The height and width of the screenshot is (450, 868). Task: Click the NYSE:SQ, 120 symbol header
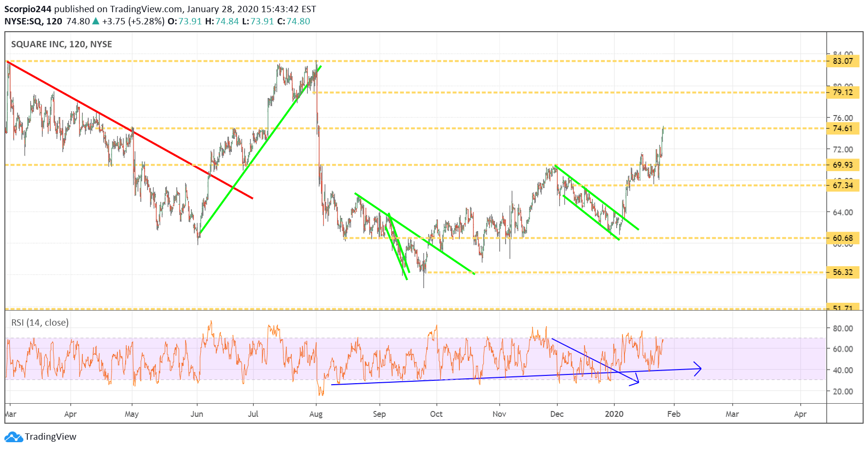tap(33, 21)
